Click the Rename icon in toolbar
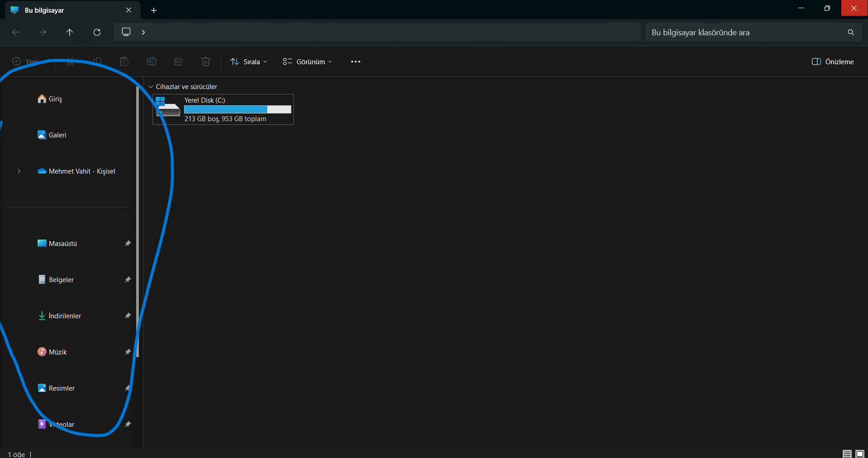Image resolution: width=868 pixels, height=458 pixels. 152,61
